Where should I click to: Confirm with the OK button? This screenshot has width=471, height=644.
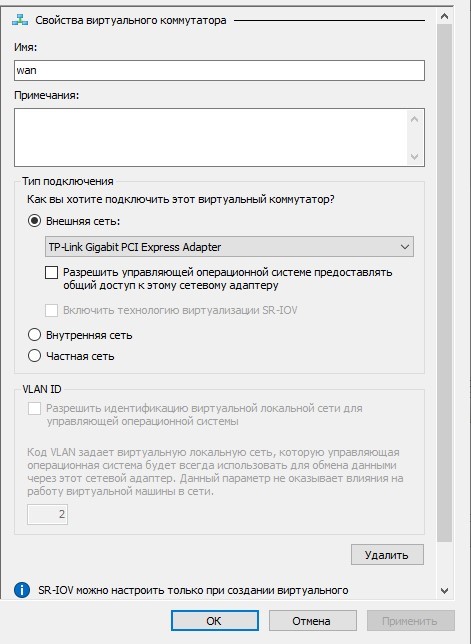coord(215,621)
